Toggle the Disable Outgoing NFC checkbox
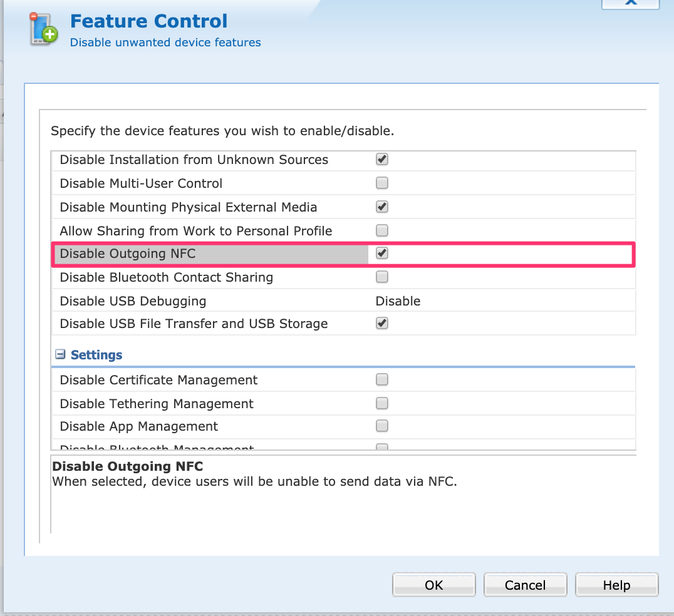 pos(381,254)
